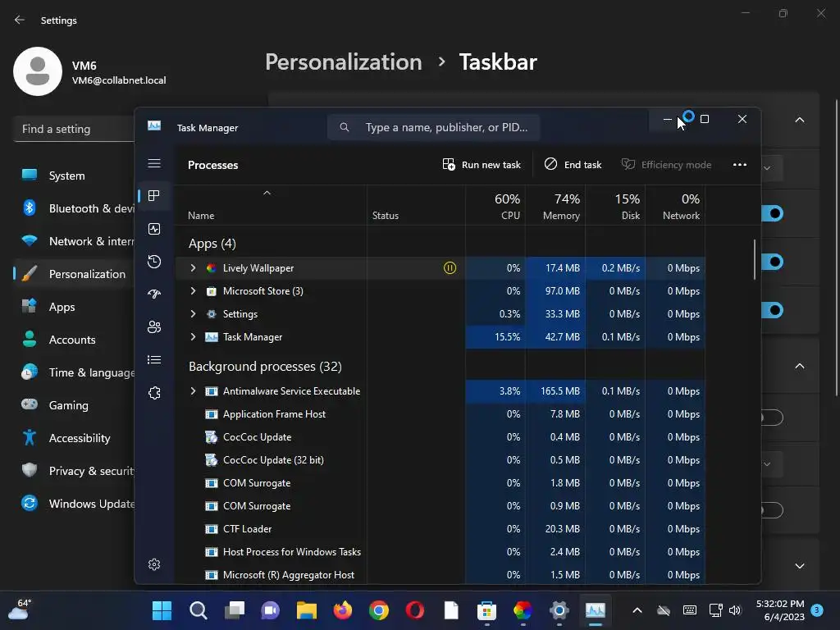Toggle the first off switch in lower Settings section

pyautogui.click(x=772, y=418)
